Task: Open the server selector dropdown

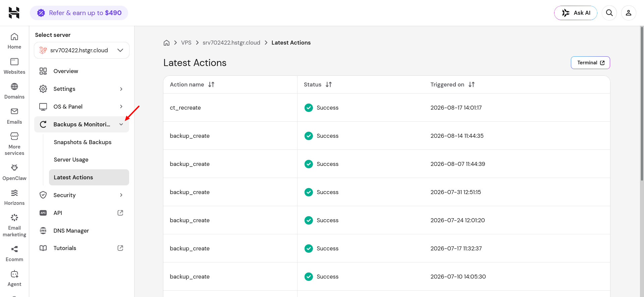Action: 82,50
